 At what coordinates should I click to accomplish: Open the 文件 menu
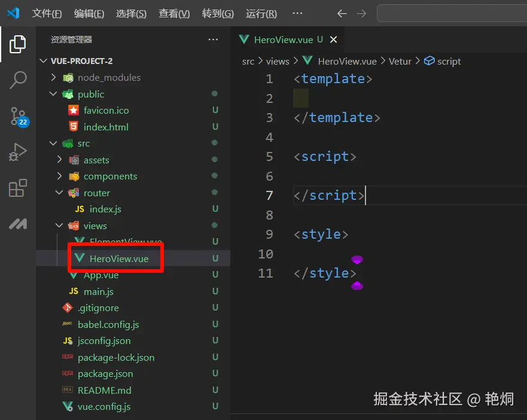pos(47,13)
